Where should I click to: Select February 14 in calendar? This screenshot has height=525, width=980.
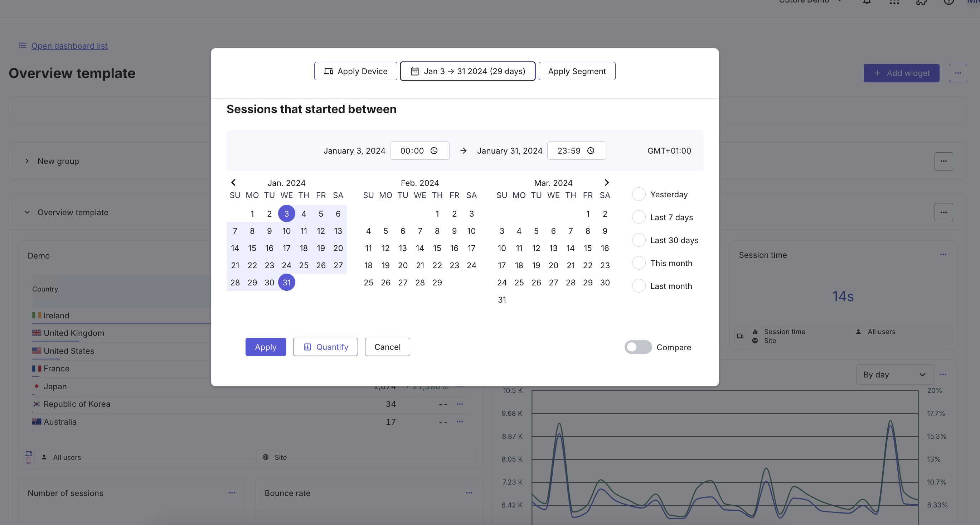(419, 248)
